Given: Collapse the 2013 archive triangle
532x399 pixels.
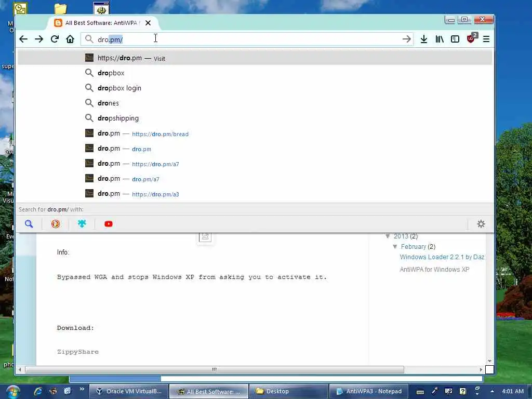Looking at the screenshot, I should pos(388,236).
